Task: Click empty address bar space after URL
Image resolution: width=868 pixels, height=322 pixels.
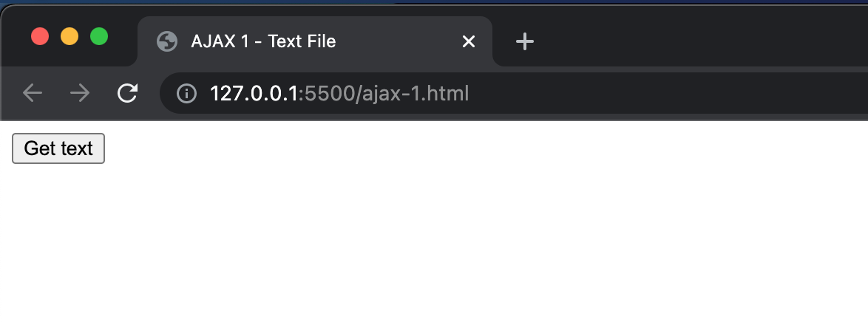Action: tap(664, 93)
